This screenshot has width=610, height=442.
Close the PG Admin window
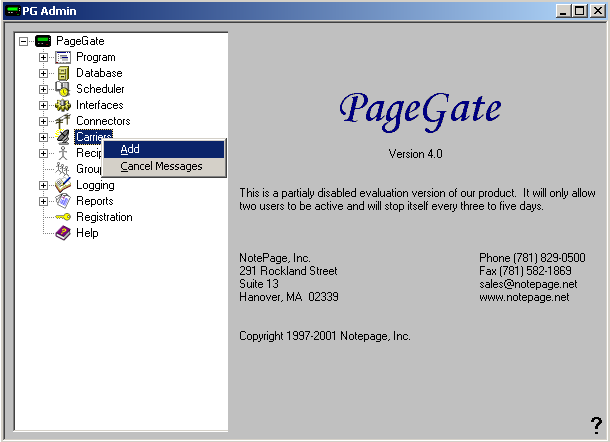(x=598, y=11)
